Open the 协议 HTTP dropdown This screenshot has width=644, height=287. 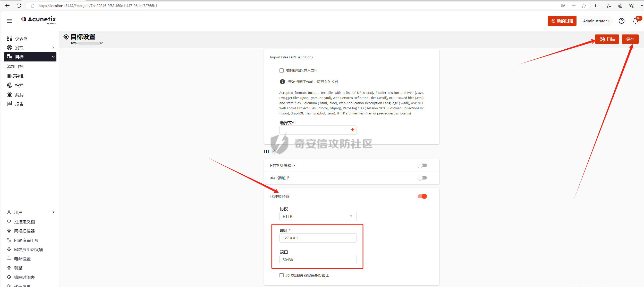pyautogui.click(x=318, y=216)
